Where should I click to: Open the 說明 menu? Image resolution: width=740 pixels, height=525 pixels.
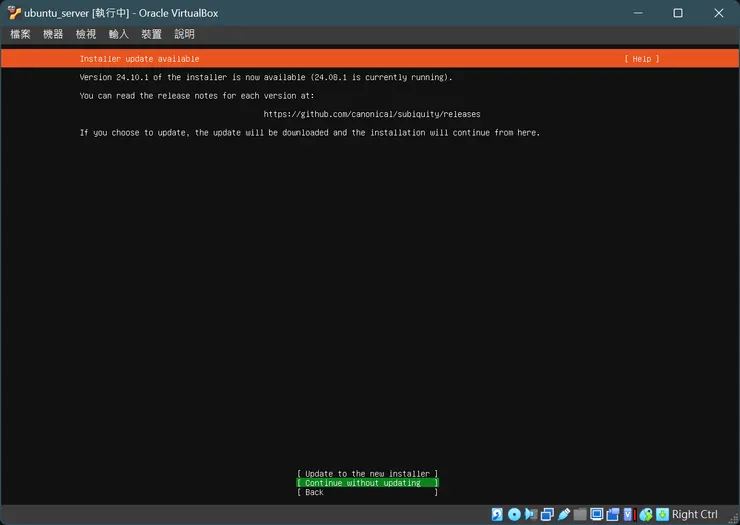185,34
